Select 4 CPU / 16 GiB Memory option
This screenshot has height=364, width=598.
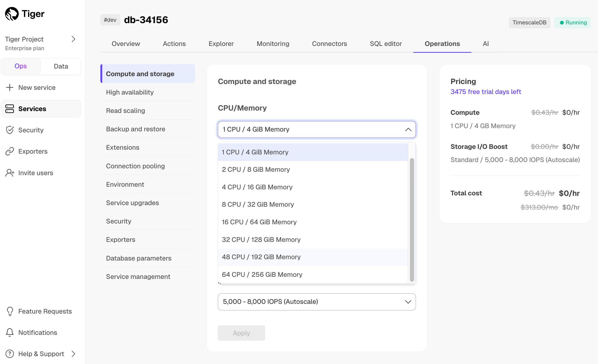(x=257, y=187)
